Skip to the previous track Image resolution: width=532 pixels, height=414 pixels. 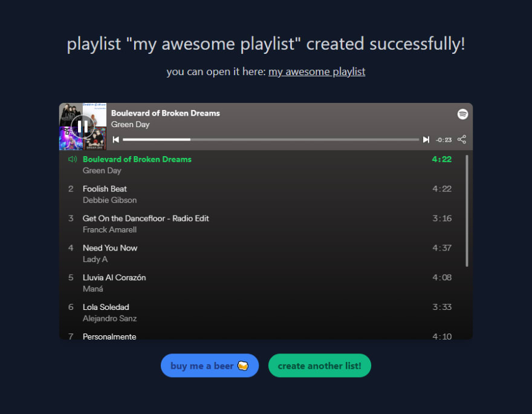(x=115, y=140)
